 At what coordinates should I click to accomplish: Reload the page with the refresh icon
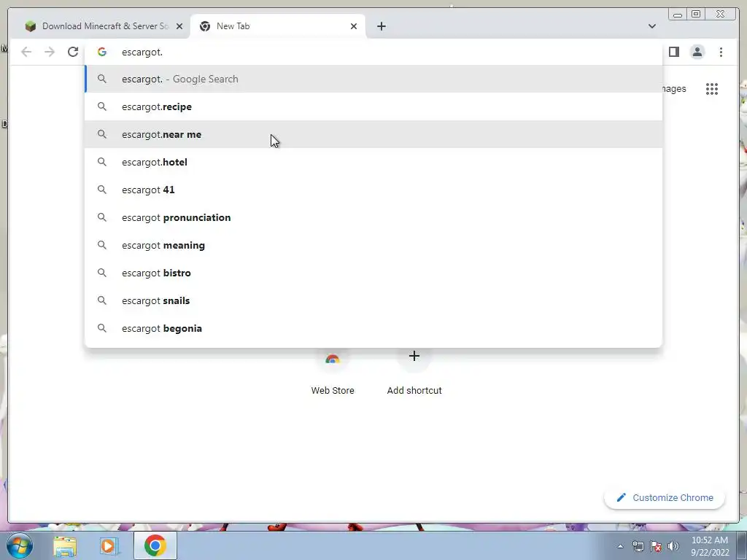click(73, 52)
